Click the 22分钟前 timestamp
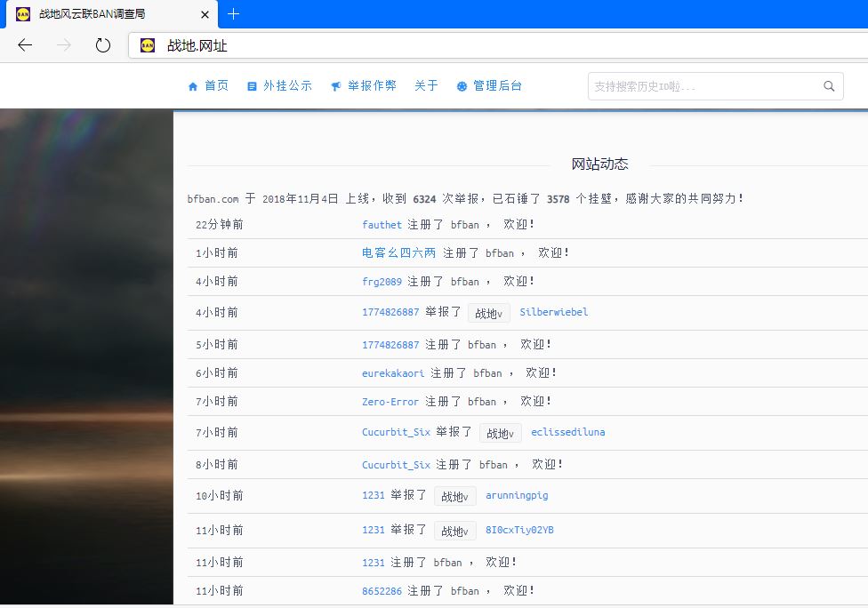Image resolution: width=868 pixels, height=608 pixels. pyautogui.click(x=219, y=225)
